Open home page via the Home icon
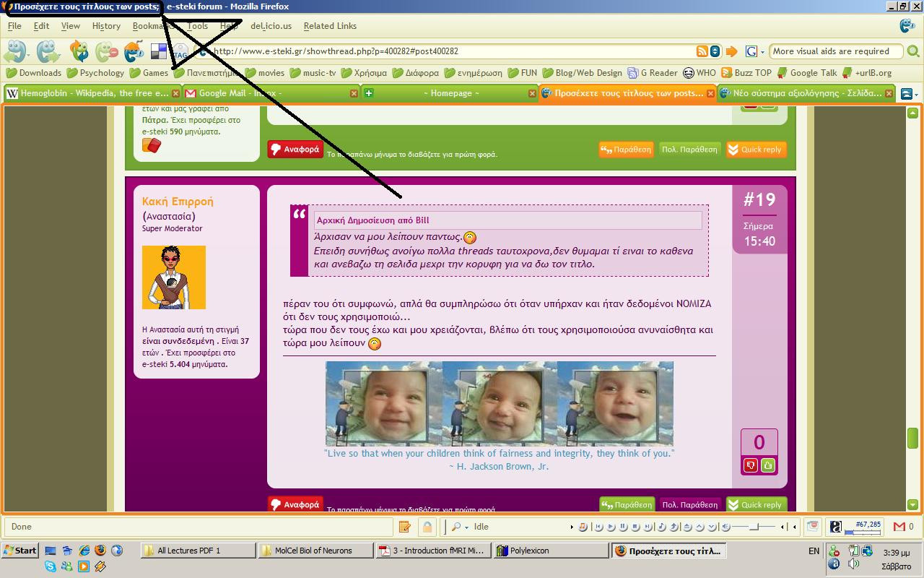Image resolution: width=924 pixels, height=578 pixels. pos(134,51)
